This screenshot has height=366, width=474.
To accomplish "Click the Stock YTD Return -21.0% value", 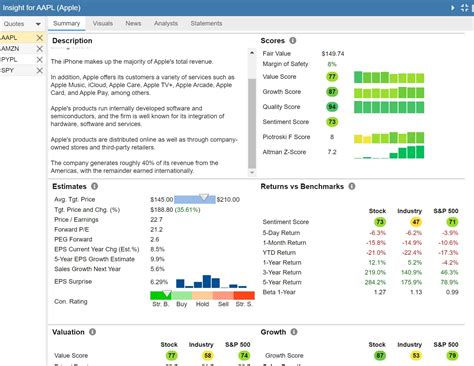I will 376,253.
